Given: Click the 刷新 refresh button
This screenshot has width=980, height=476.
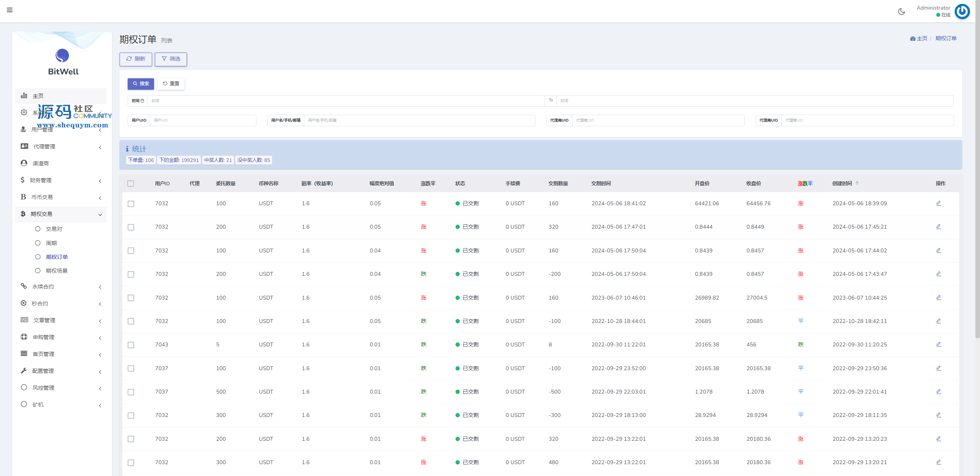Looking at the screenshot, I should click(136, 59).
